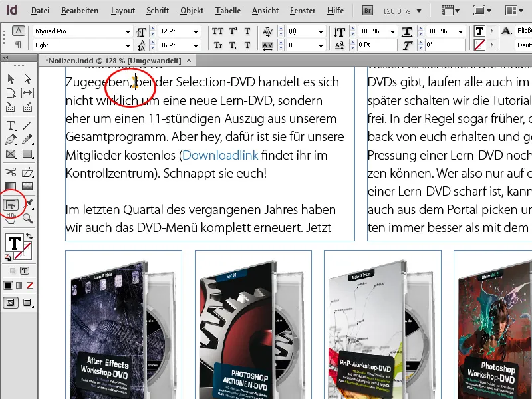Image resolution: width=532 pixels, height=399 pixels.
Task: Open the Myriad Pro font family dropdown
Action: pos(128,31)
